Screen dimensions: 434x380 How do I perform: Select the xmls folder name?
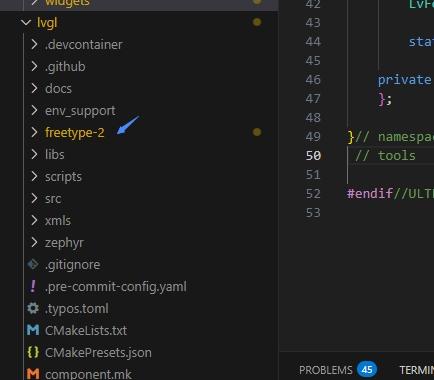click(x=58, y=220)
